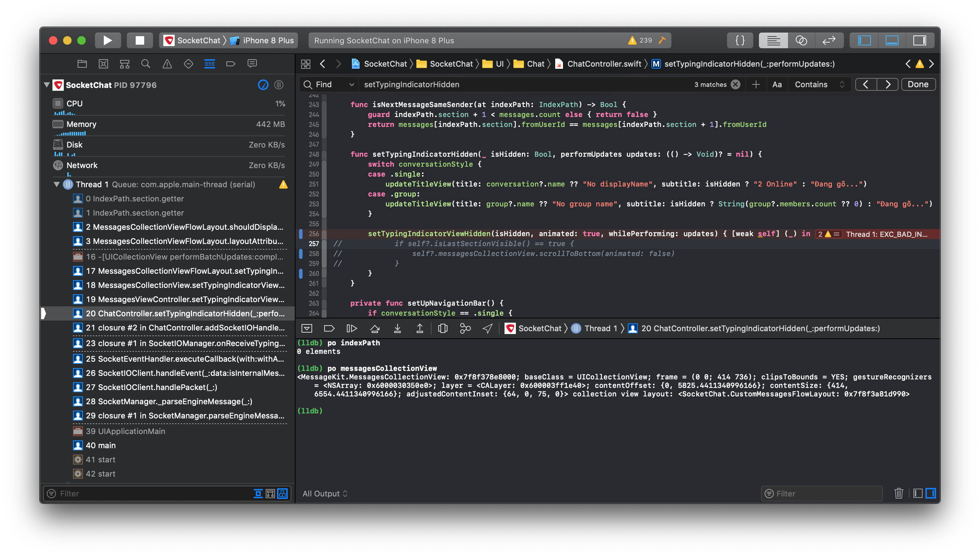Go back in editor history
This screenshot has width=980, height=556.
[x=323, y=64]
